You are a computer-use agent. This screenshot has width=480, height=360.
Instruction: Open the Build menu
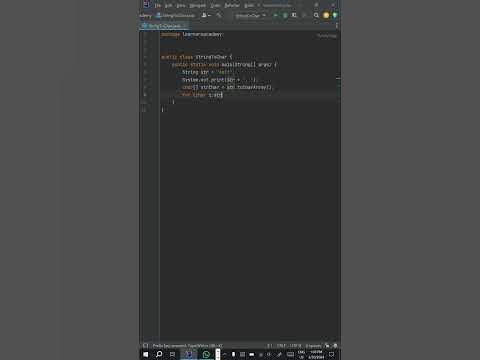click(x=249, y=5)
